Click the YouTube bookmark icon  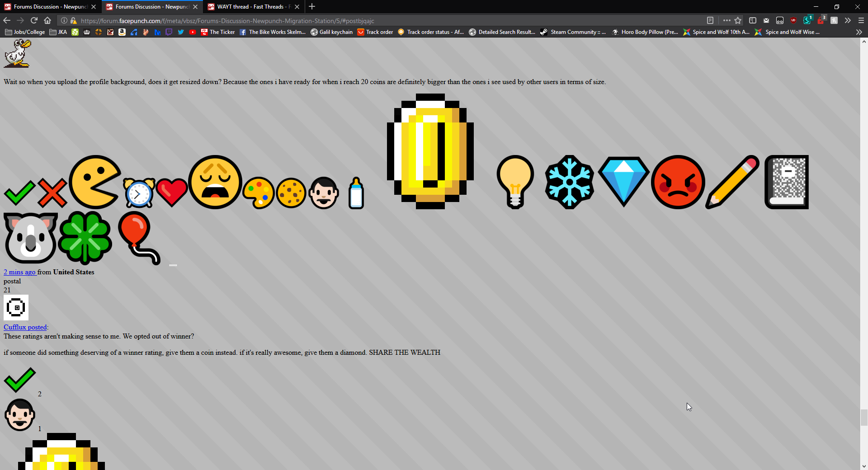193,32
